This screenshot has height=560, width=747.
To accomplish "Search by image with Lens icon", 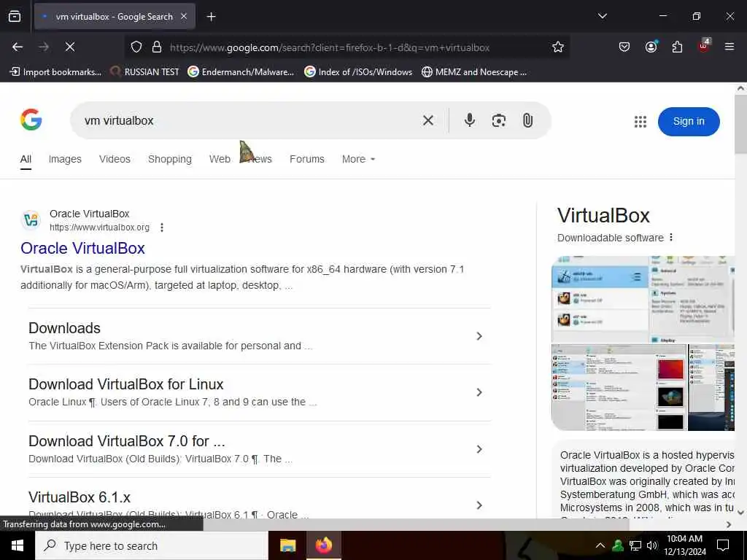I will [x=498, y=120].
